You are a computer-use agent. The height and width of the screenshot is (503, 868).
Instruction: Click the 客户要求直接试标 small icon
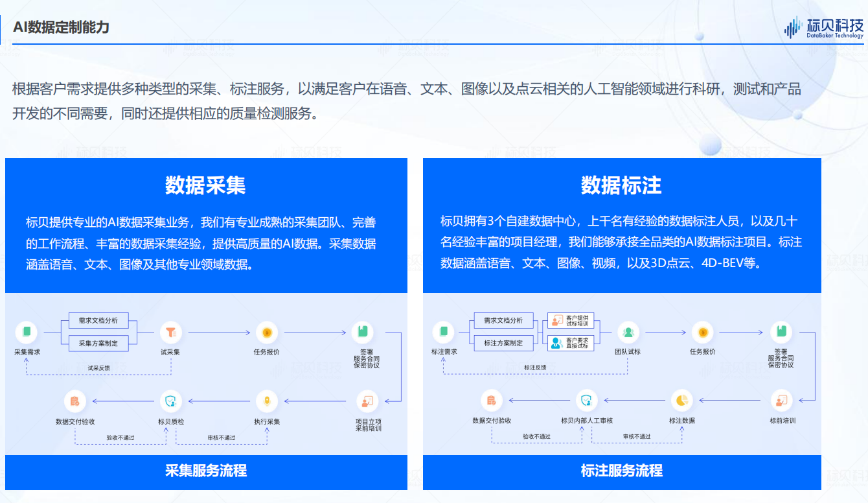click(x=556, y=343)
